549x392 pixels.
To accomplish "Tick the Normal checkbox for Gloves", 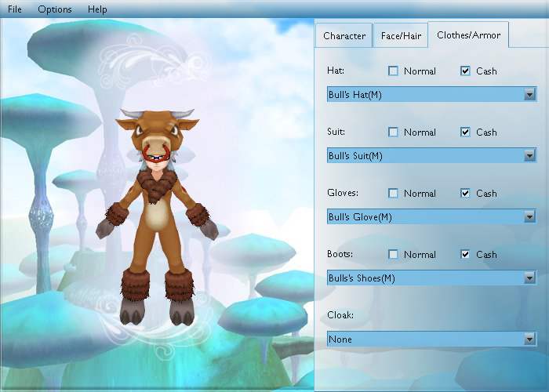I will tap(393, 193).
